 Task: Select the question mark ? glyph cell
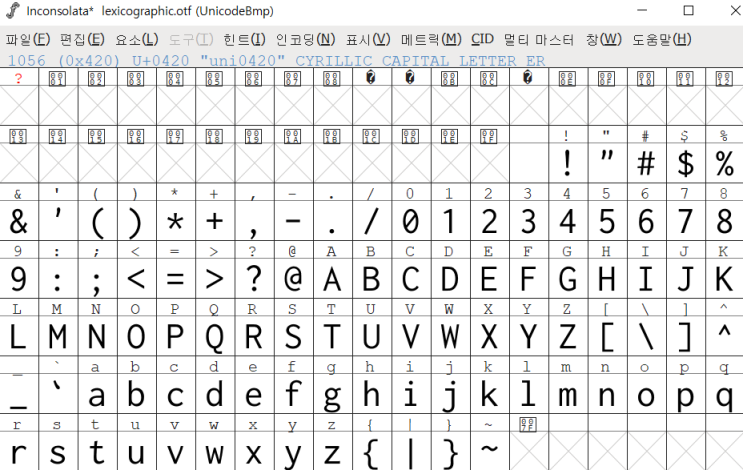[x=254, y=279]
